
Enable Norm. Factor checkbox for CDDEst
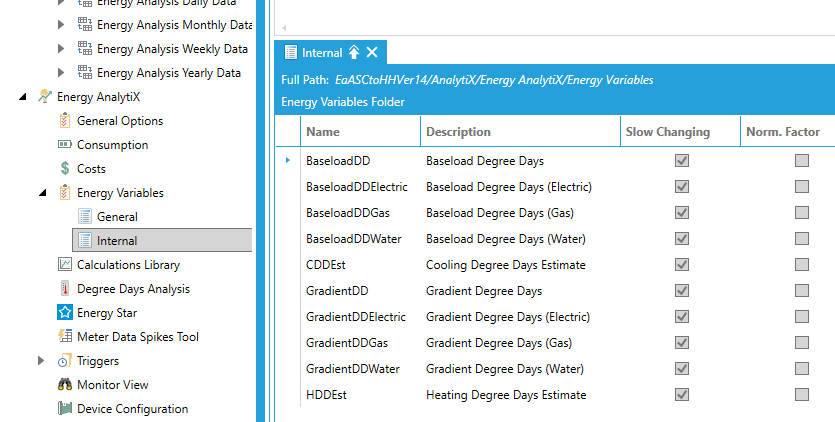point(802,265)
